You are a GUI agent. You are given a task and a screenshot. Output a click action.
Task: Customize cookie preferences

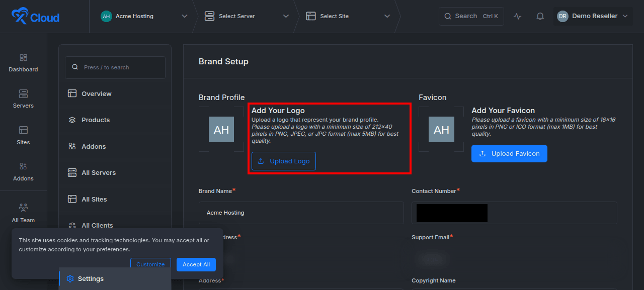tap(150, 264)
